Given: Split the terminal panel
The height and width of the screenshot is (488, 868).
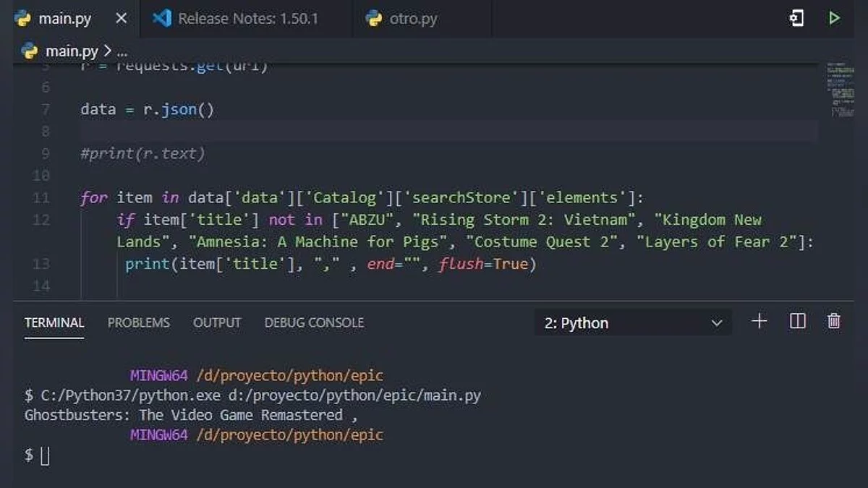Looking at the screenshot, I should (797, 322).
